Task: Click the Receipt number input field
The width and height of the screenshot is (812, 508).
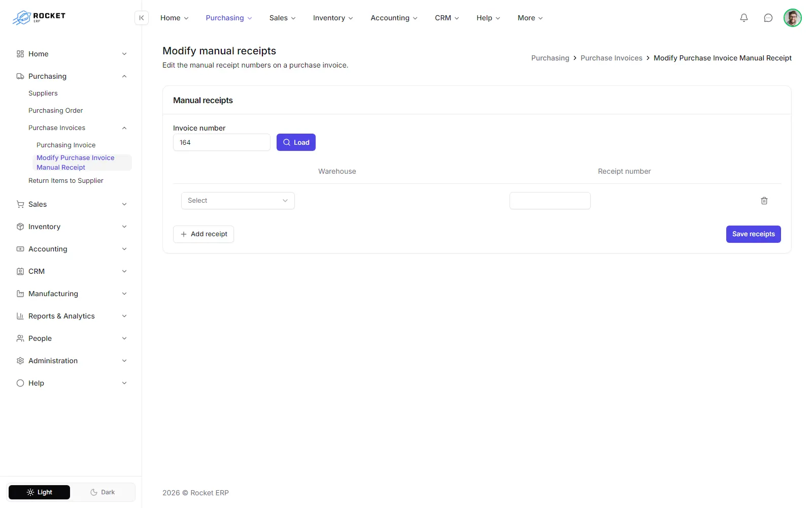Action: tap(550, 201)
